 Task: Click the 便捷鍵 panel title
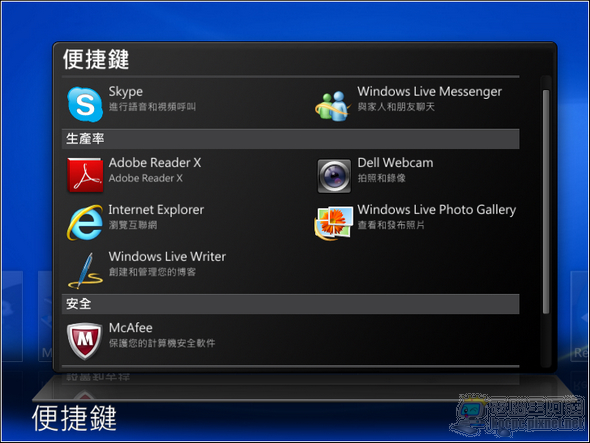click(96, 59)
